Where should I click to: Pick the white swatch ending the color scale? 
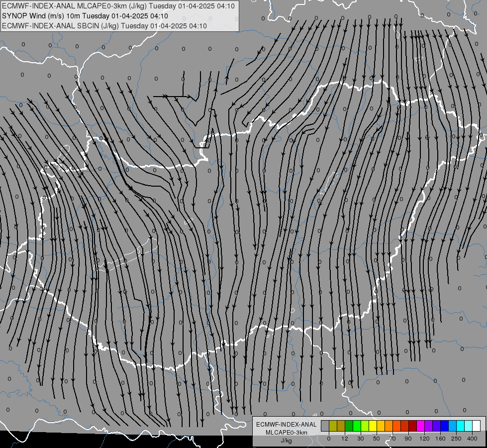click(x=477, y=426)
